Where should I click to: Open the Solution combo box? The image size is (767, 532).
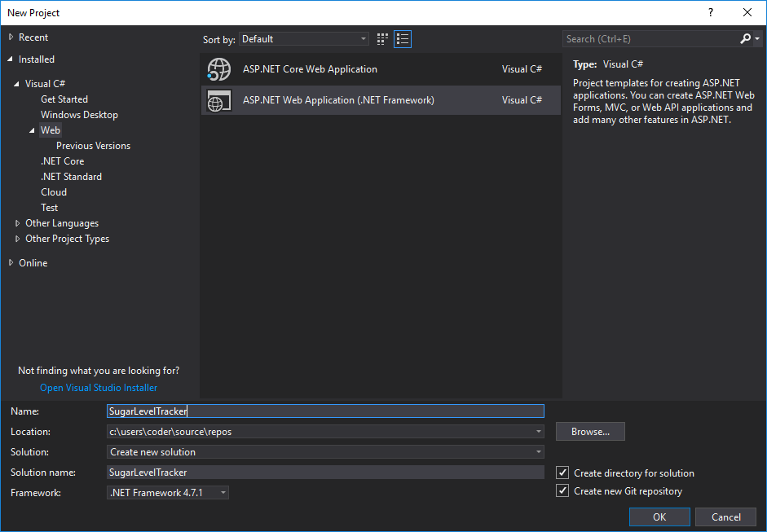pos(325,452)
